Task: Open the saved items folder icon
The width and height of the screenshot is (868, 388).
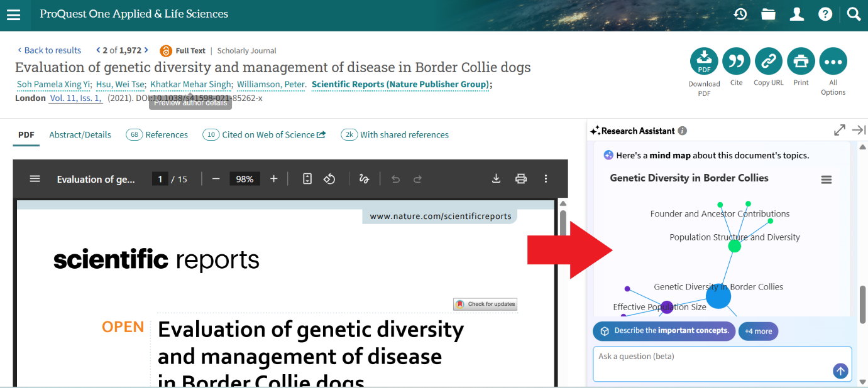Action: (x=768, y=14)
